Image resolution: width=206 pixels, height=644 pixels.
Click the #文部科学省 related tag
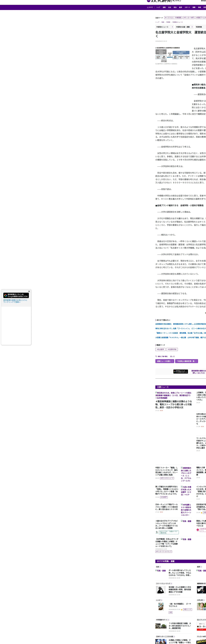tap(172, 349)
